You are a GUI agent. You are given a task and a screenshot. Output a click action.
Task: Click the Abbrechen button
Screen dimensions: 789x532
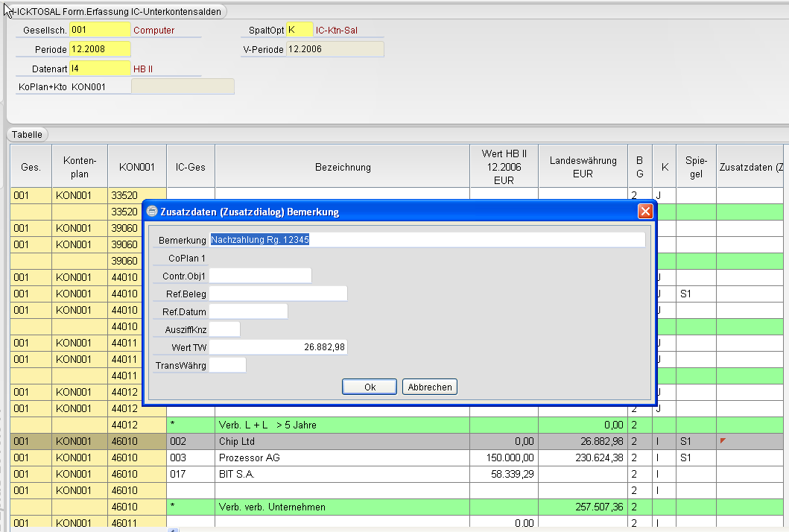click(x=430, y=387)
